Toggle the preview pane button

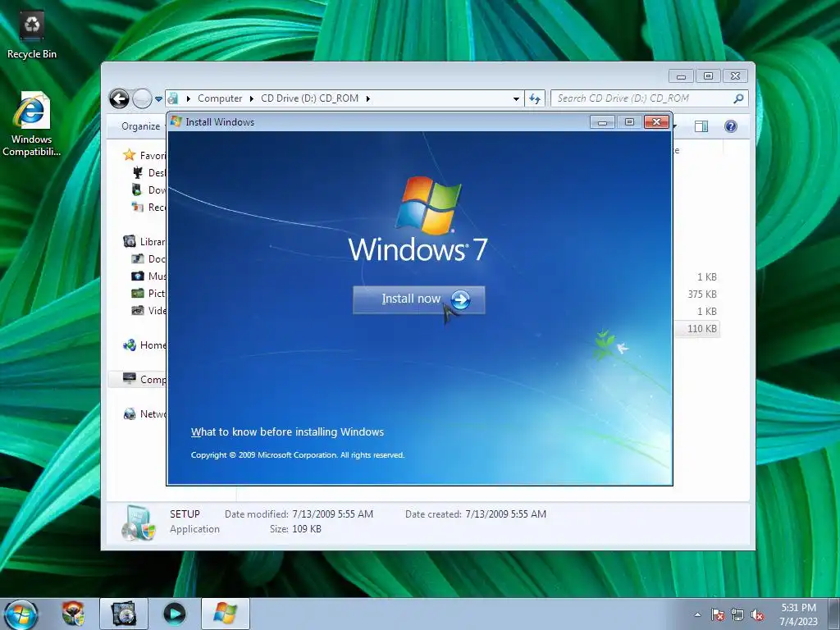coord(701,126)
